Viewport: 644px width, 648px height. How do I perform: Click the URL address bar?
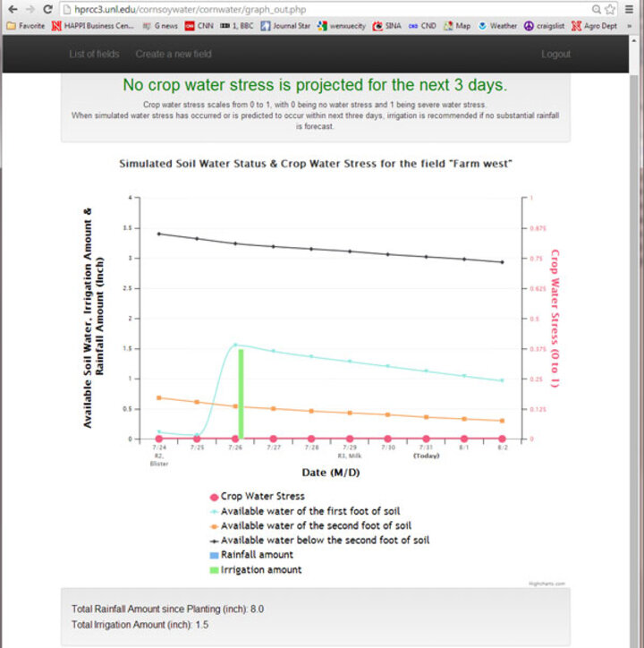[x=322, y=9]
